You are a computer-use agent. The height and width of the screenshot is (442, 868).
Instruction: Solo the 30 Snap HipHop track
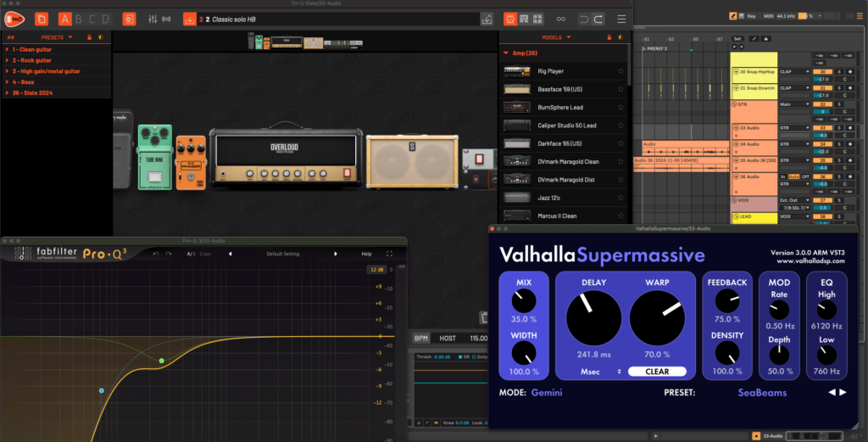coord(838,72)
